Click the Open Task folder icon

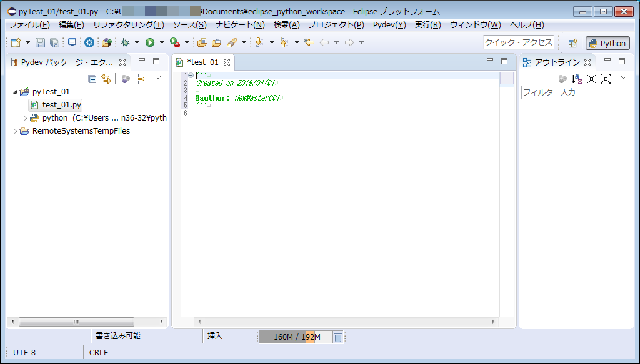pyautogui.click(x=216, y=42)
